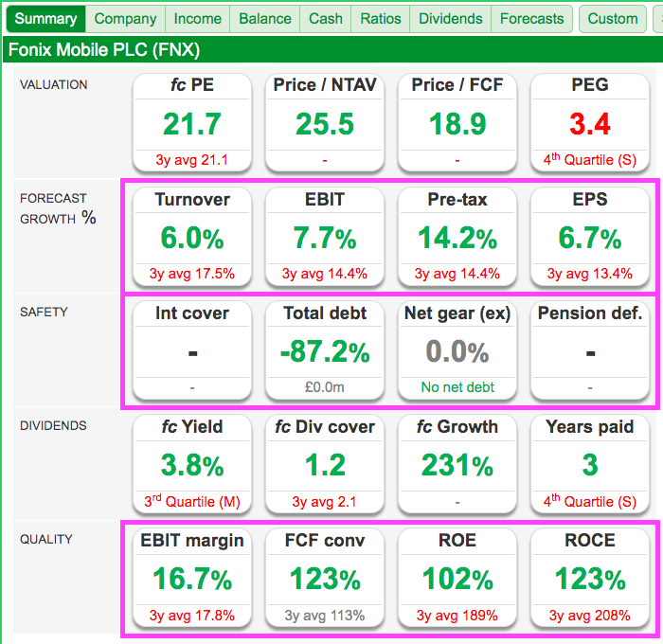The width and height of the screenshot is (663, 644).
Task: Click the DIVIDENDS row label
Action: point(53,426)
